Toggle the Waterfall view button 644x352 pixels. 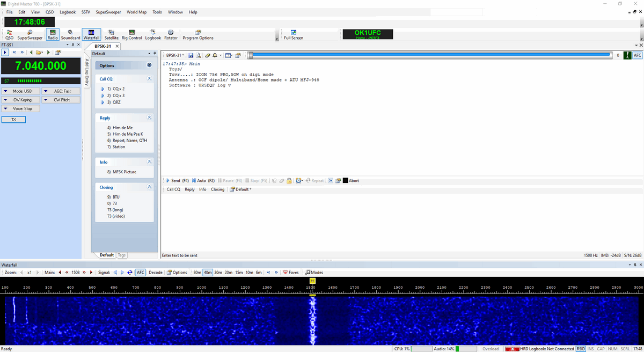(91, 35)
